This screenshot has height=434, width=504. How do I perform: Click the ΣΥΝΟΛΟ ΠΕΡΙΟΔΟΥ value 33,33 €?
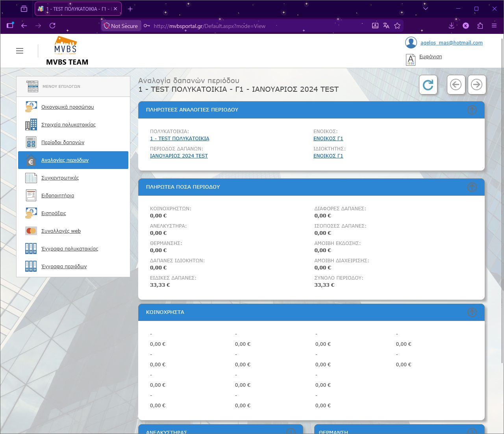324,285
